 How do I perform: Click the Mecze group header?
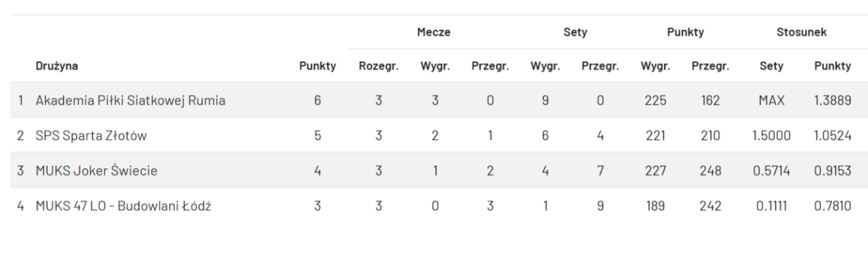434,32
